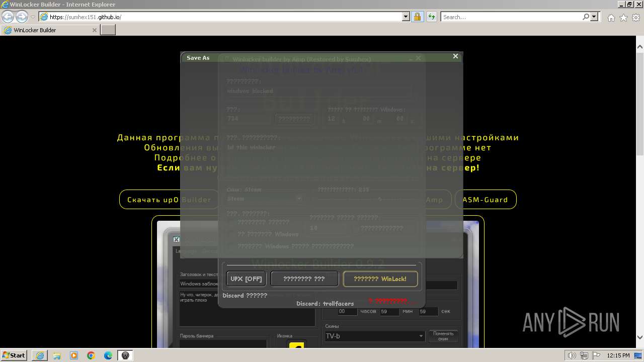Click the speaker volume tray icon
This screenshot has height=362, width=644.
tap(572, 355)
